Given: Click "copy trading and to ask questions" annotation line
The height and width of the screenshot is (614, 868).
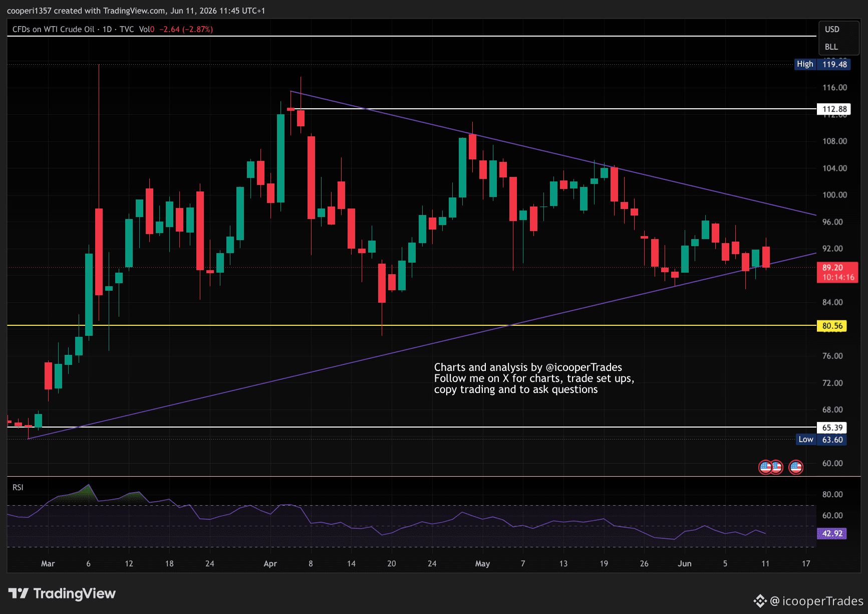Looking at the screenshot, I should click(516, 389).
